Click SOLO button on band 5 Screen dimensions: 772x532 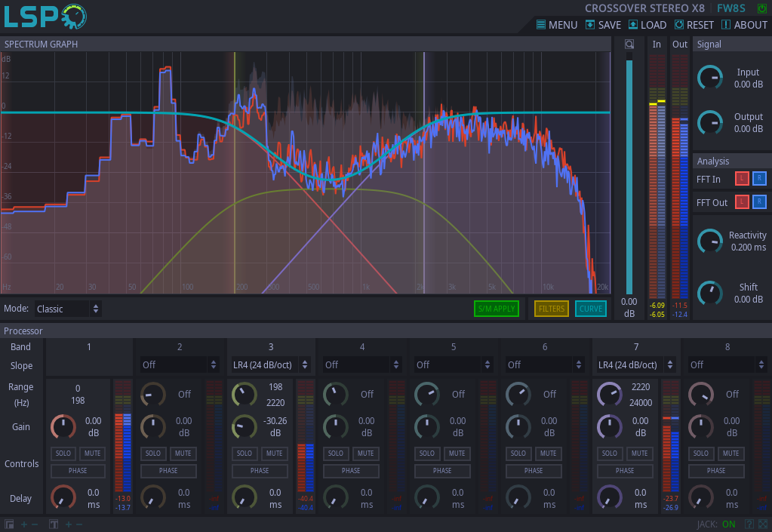(x=427, y=454)
